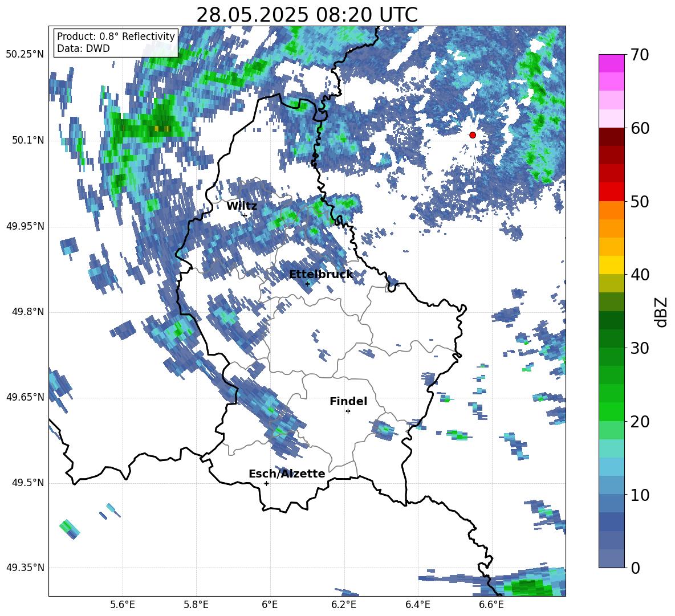The height and width of the screenshot is (616, 675).
Task: Click the yellow colorbar segment above 40
Action: click(x=611, y=265)
